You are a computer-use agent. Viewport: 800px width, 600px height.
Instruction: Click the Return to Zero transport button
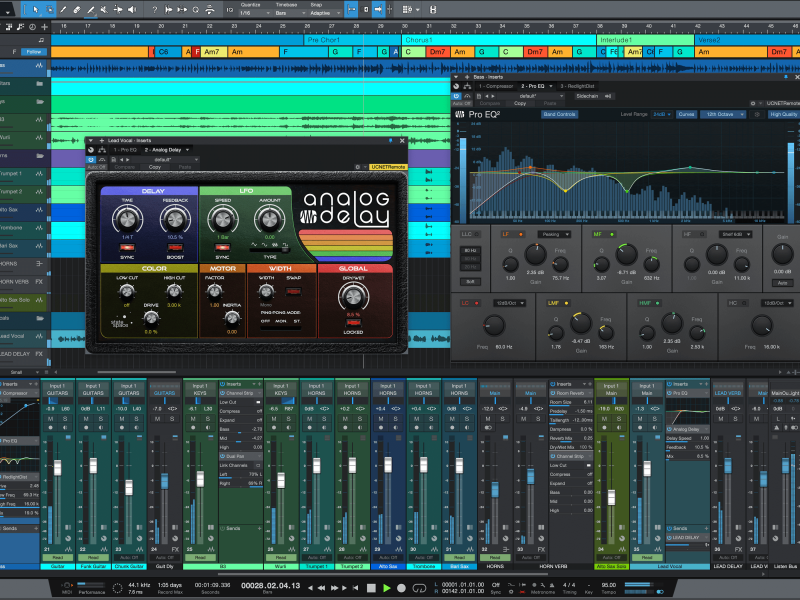[x=356, y=588]
